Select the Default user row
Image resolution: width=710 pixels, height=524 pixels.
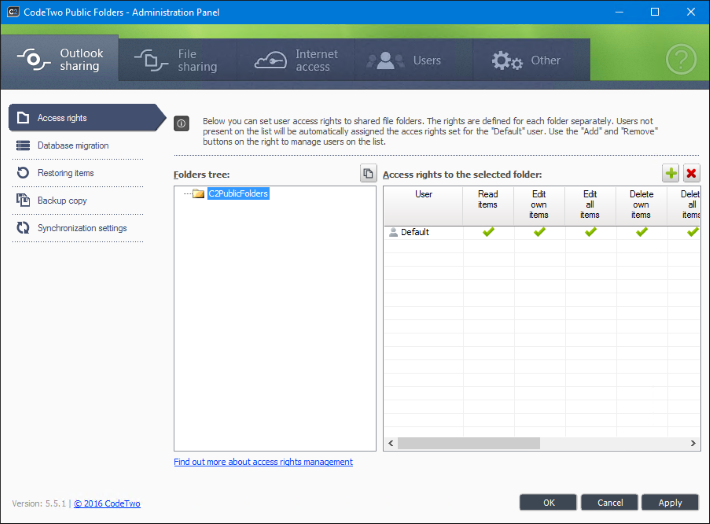pos(542,232)
